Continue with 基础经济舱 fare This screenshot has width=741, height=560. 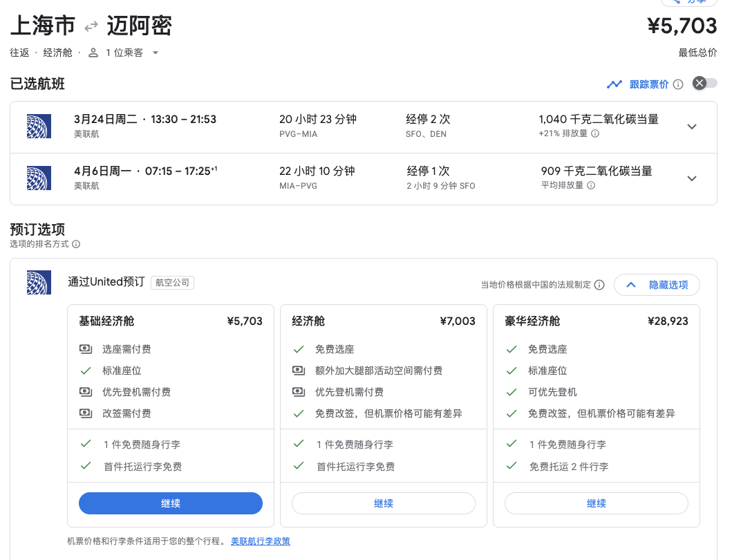coord(171,503)
